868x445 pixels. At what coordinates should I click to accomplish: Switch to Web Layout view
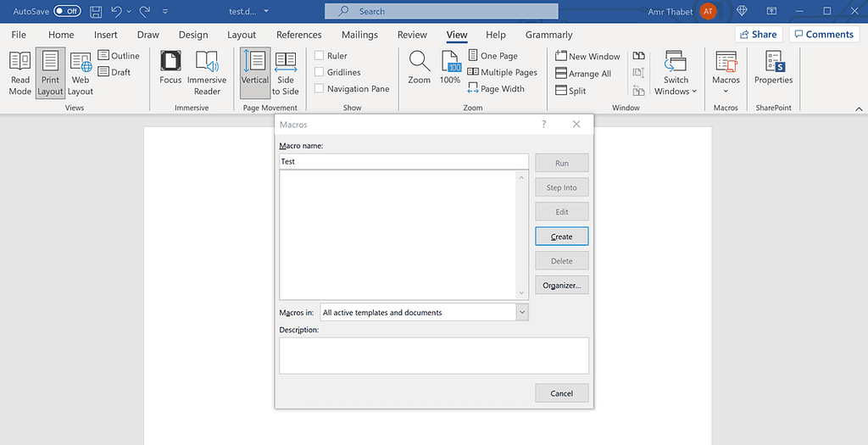coord(81,74)
